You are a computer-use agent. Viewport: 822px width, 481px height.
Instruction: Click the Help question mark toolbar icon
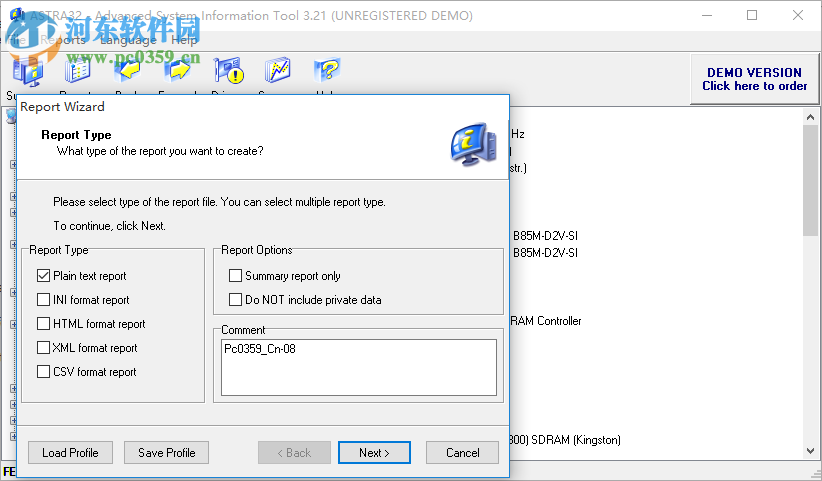pyautogui.click(x=328, y=70)
